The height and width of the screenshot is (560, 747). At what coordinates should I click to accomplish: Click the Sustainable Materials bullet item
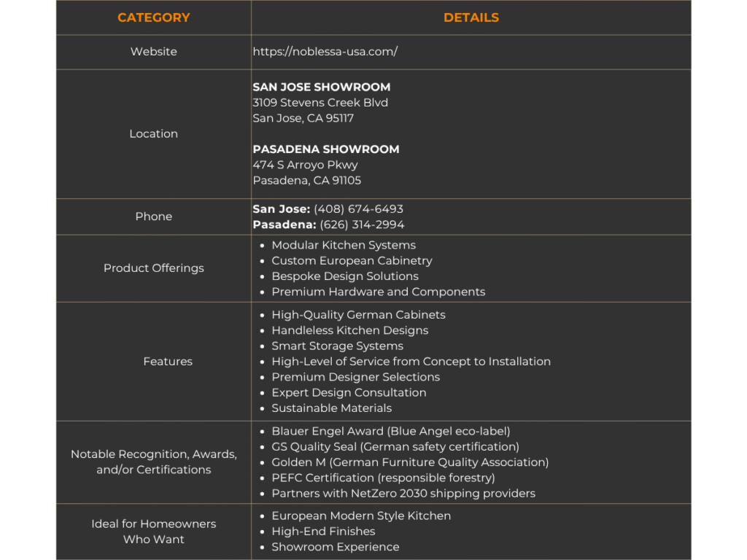331,408
